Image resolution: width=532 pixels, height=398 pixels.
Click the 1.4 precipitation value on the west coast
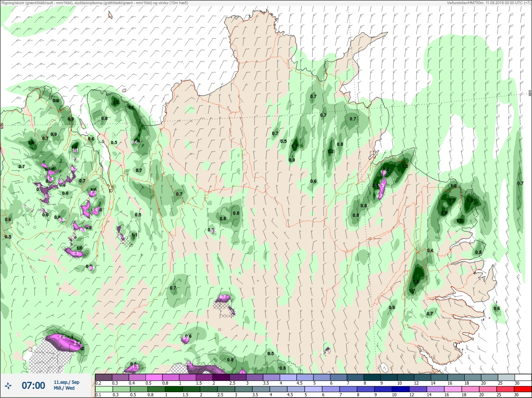pos(31,143)
